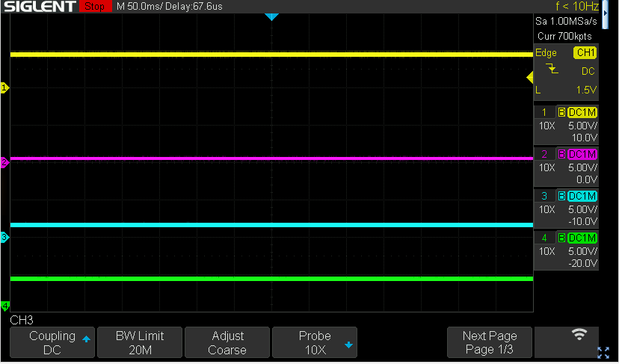Go to Next Page 1/3
The width and height of the screenshot is (619, 364).
(x=490, y=342)
